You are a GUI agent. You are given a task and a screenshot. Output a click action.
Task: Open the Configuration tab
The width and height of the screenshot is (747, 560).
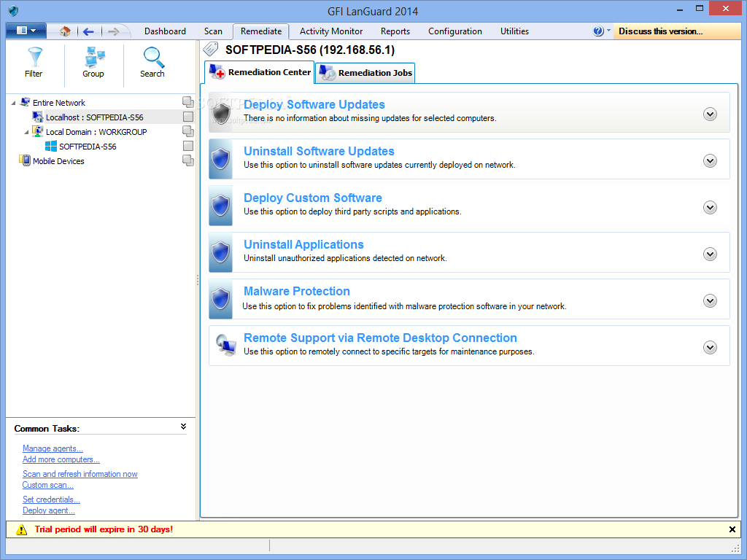(455, 31)
